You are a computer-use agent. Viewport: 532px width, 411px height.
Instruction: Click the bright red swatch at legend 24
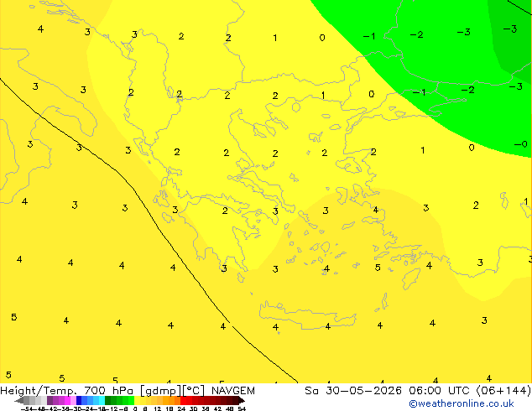[183, 400]
